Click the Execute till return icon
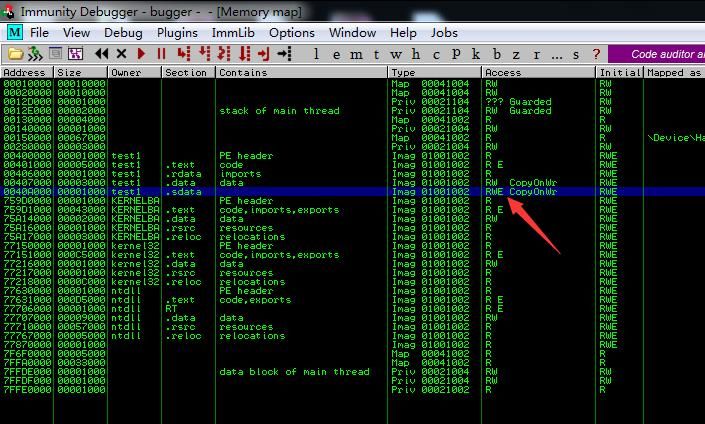The height and width of the screenshot is (424, 705). click(264, 54)
